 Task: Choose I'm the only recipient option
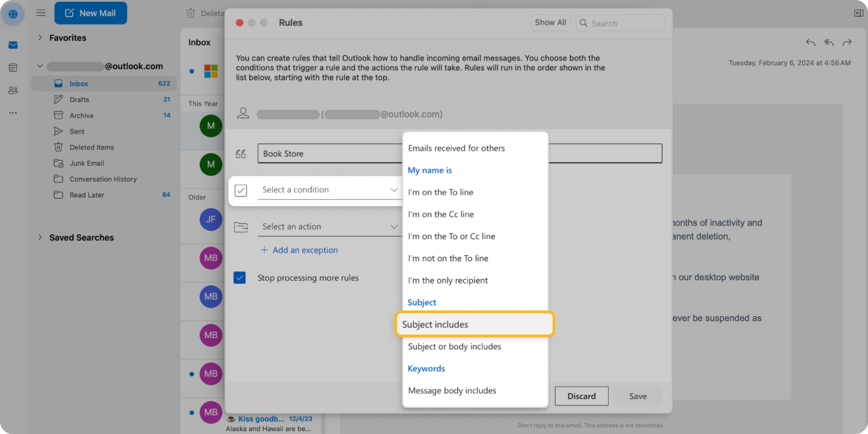pyautogui.click(x=448, y=280)
